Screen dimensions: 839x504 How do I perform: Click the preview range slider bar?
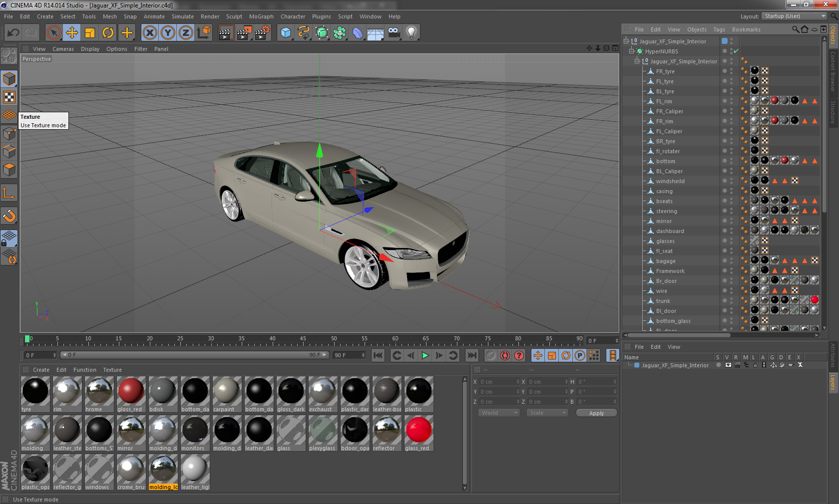pyautogui.click(x=195, y=355)
